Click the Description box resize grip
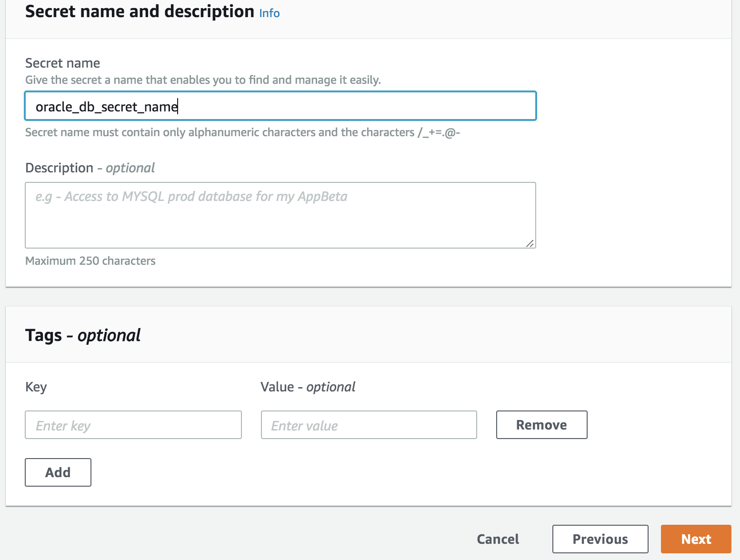The height and width of the screenshot is (560, 740). click(530, 243)
